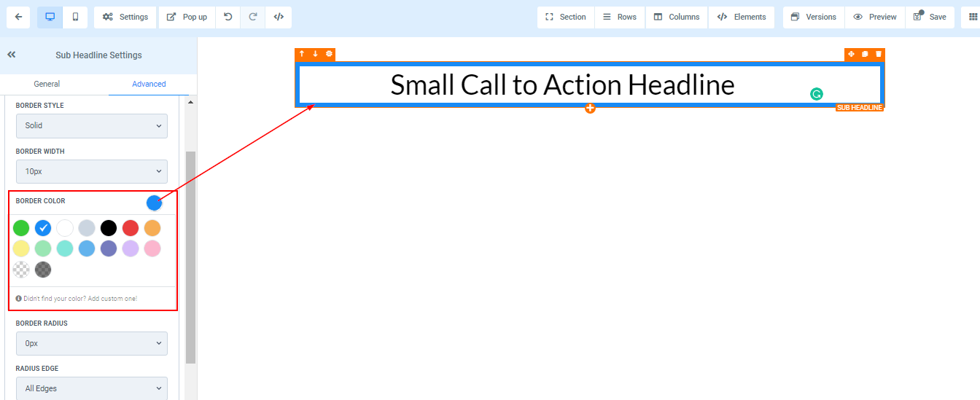Collapse the Sub Headline Settings panel

pos(12,55)
